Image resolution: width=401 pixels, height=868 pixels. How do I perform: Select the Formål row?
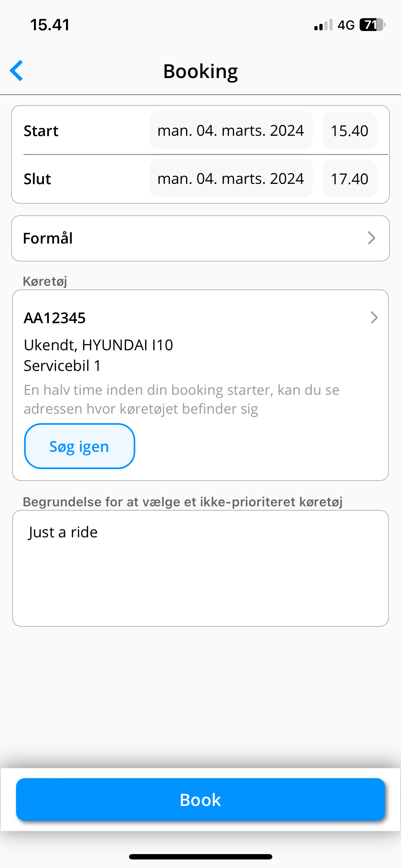(x=200, y=238)
